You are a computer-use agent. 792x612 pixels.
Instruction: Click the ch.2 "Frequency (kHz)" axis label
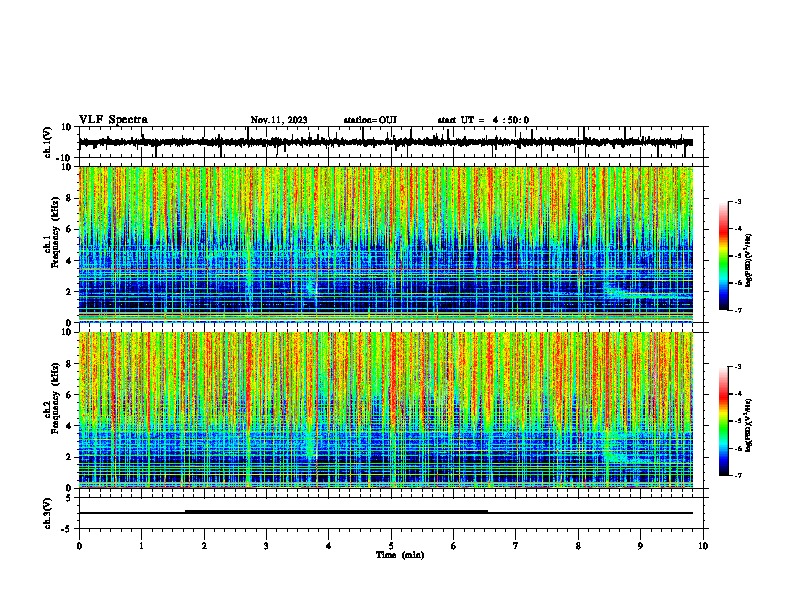[55, 398]
